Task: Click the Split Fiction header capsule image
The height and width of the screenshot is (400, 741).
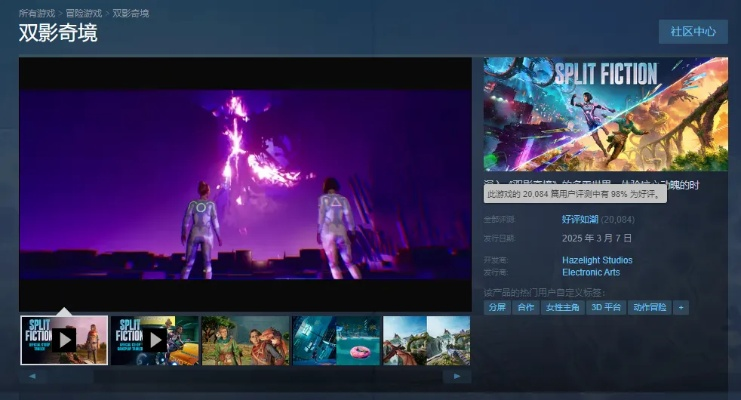Action: point(605,114)
